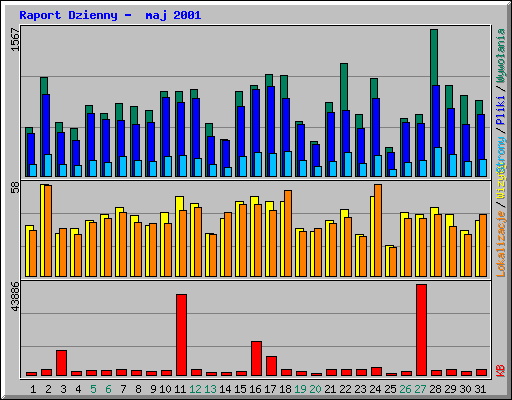Click the red KB bar for day 16
This screenshot has height=400, width=512.
(x=256, y=359)
